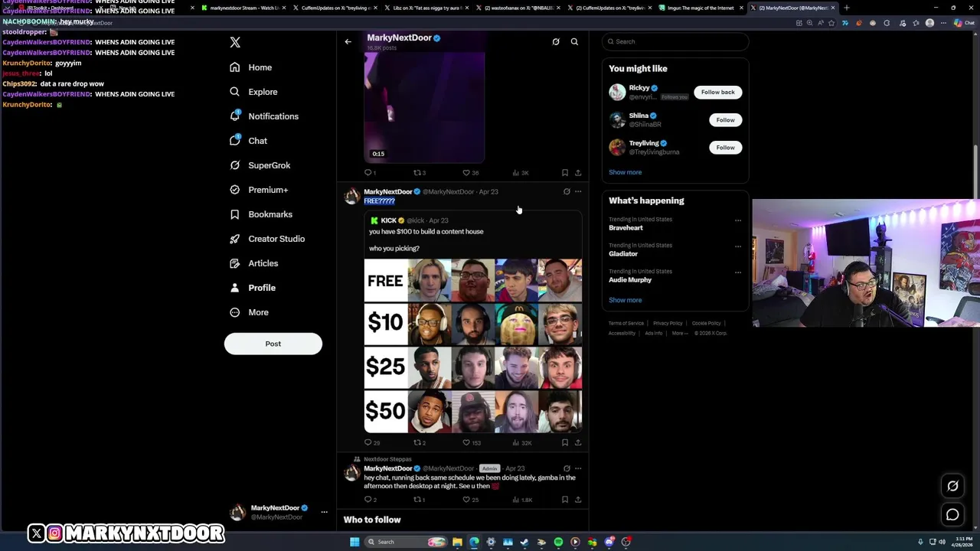The width and height of the screenshot is (980, 551).
Task: Go back with the profile back arrow
Action: coord(348,41)
